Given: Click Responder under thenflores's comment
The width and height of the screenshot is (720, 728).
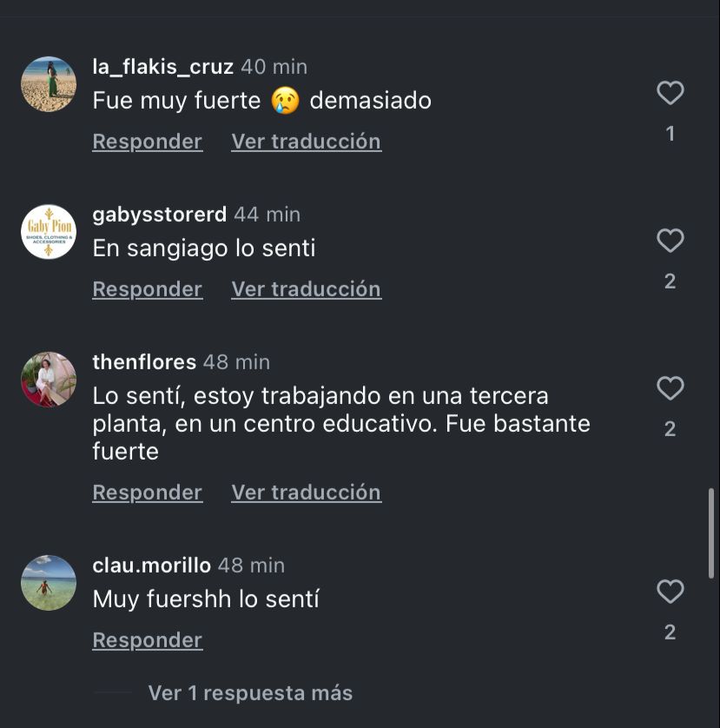Looking at the screenshot, I should [147, 493].
